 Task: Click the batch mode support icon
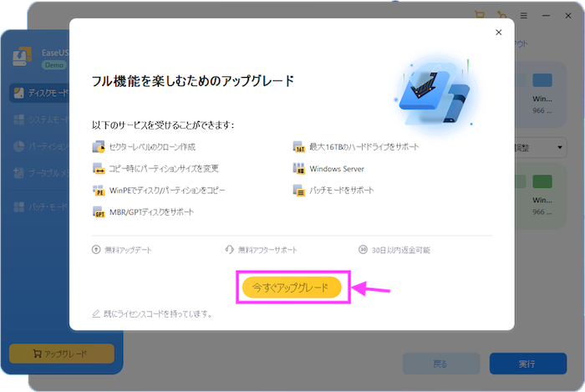tap(299, 191)
